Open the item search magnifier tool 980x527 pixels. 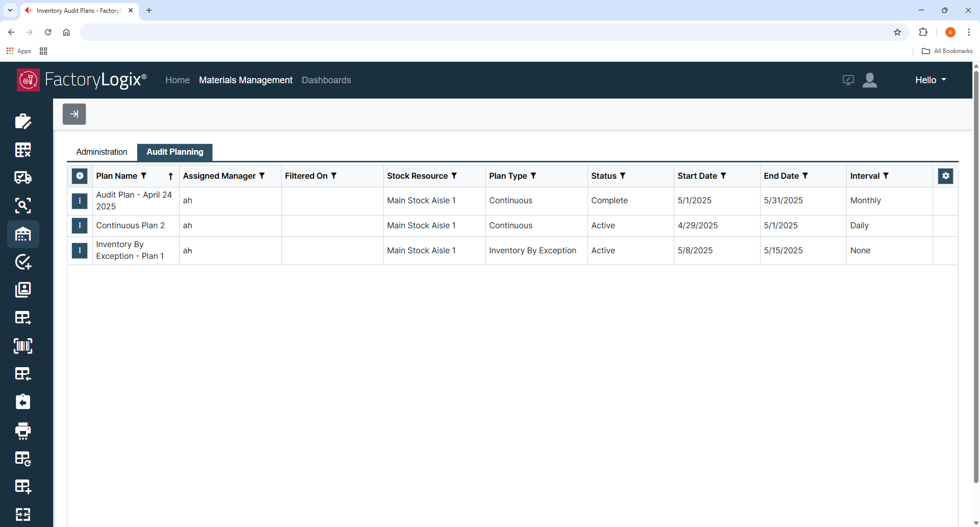point(23,205)
